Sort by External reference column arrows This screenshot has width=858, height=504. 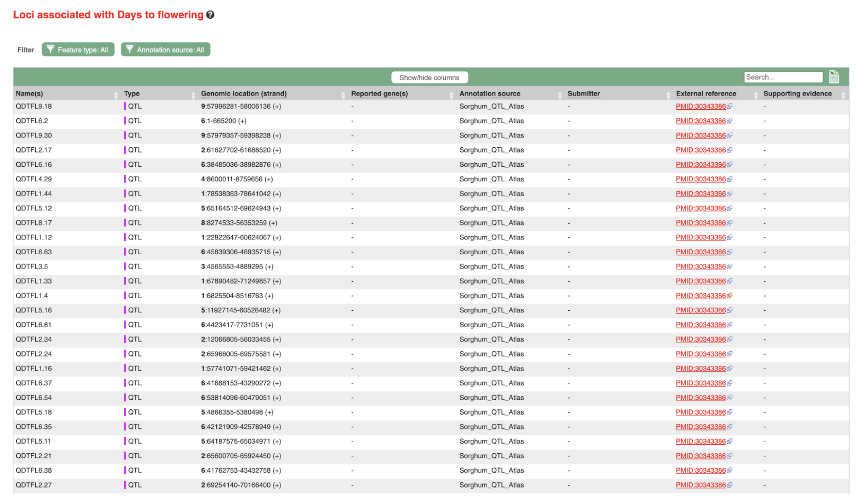pyautogui.click(x=756, y=95)
